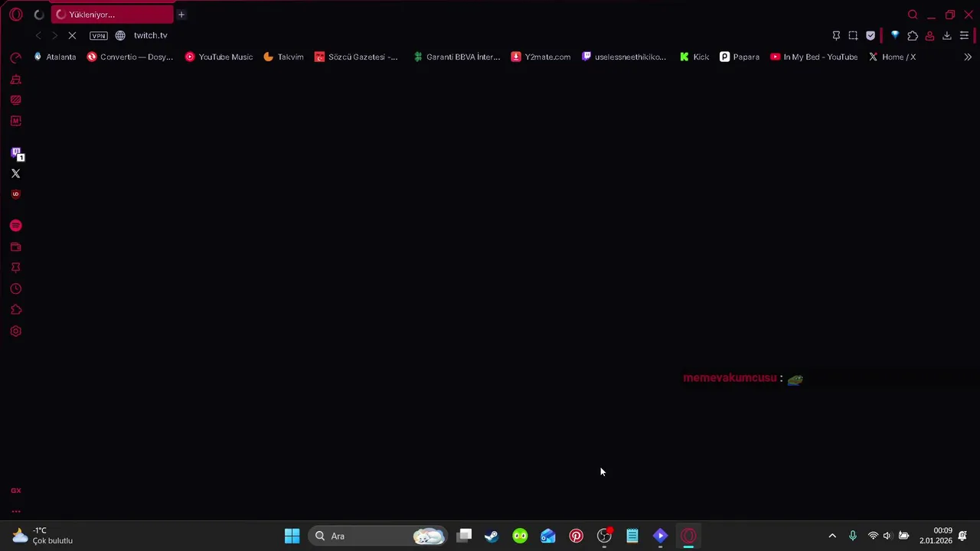Viewport: 980px width, 551px height.
Task: Open GX Corner at sidebar bottom
Action: click(x=15, y=491)
